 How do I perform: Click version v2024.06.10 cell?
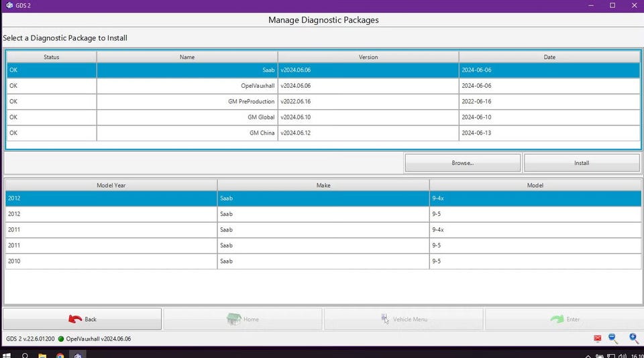click(368, 117)
